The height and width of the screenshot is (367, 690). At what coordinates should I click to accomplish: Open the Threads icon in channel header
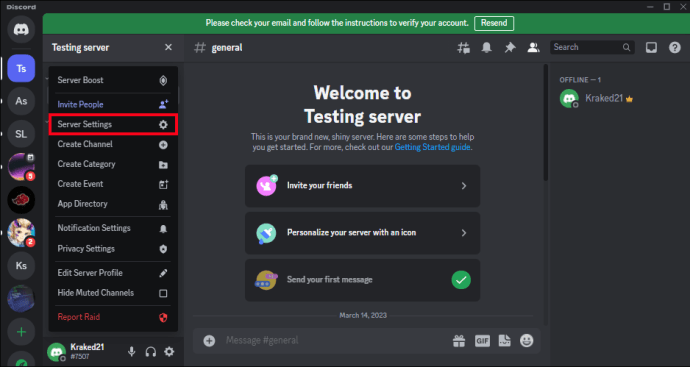[x=463, y=48]
